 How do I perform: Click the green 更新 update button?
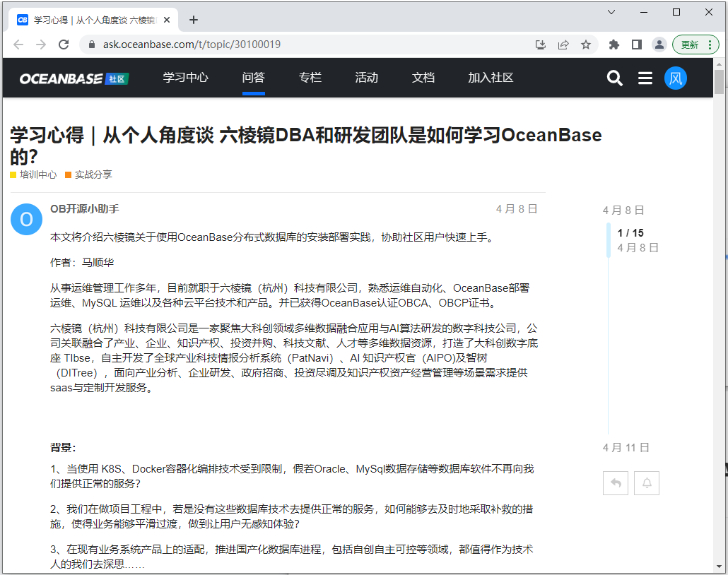pyautogui.click(x=689, y=45)
